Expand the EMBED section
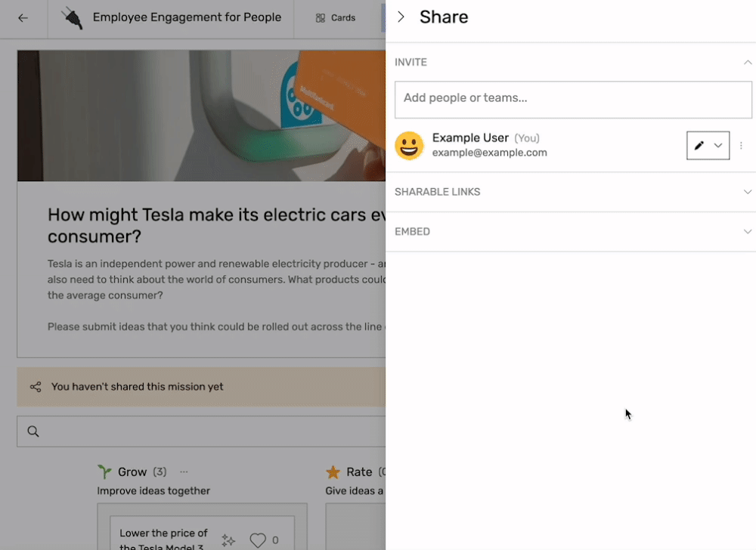 pos(748,232)
